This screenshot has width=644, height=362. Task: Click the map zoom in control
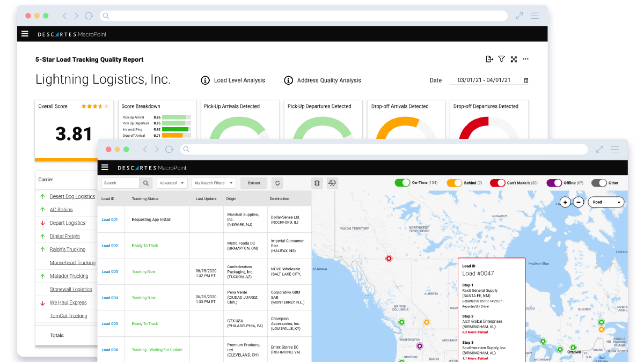[x=565, y=202]
